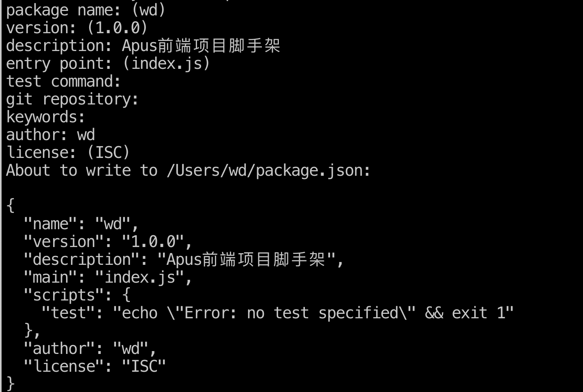Click the "author": "wd" JSON line
Image resolution: width=583 pixels, height=392 pixels.
click(x=90, y=349)
